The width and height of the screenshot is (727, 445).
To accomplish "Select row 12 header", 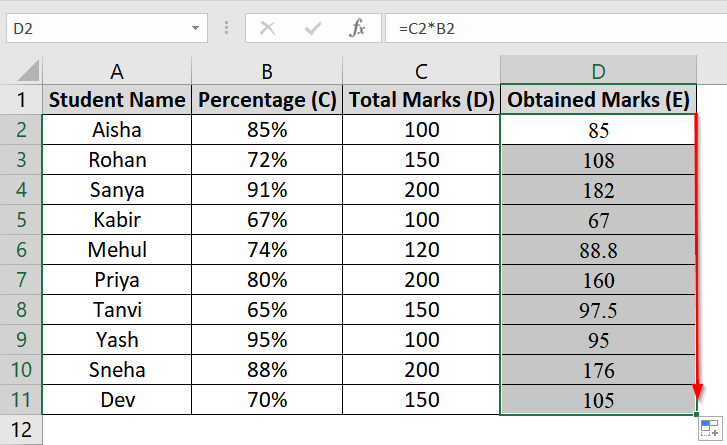I will [21, 430].
